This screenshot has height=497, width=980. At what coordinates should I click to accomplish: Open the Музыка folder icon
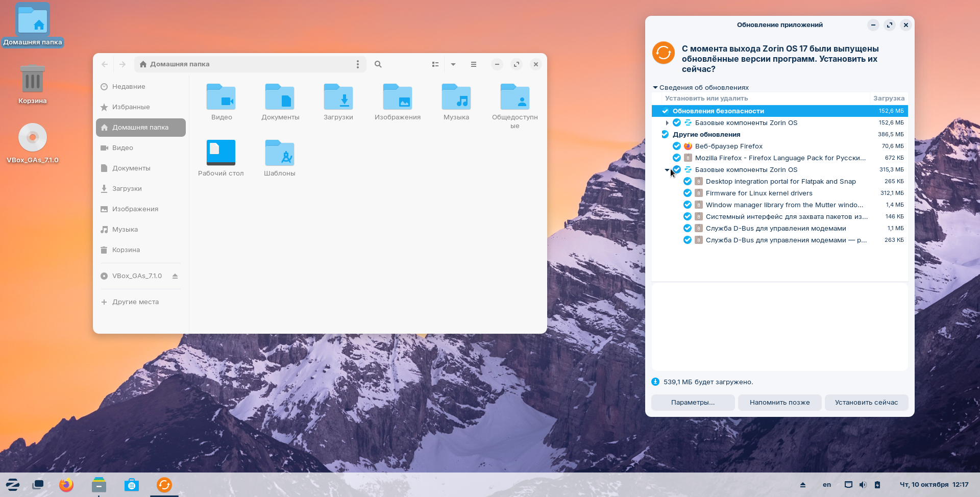point(456,97)
